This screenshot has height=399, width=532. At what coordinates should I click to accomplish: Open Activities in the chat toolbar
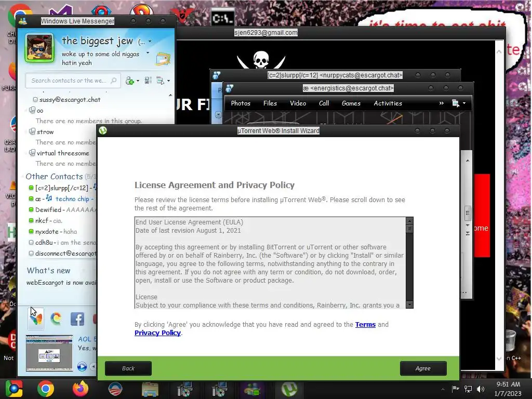(x=388, y=103)
